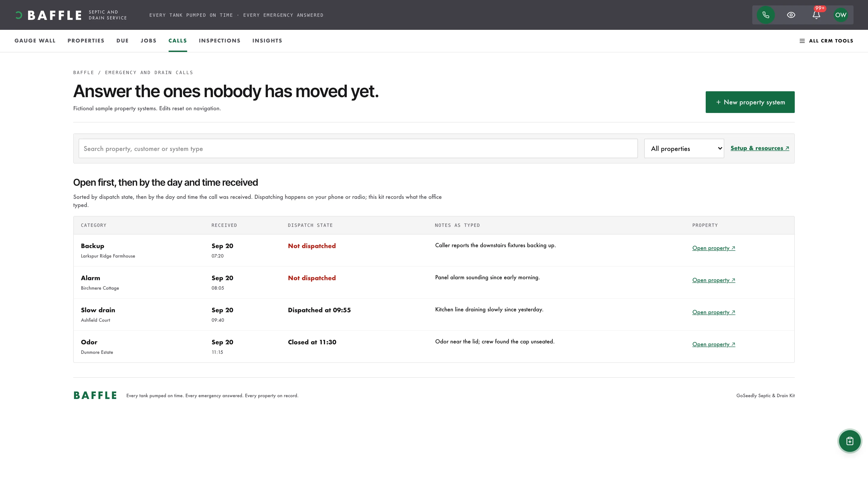Open the OW user avatar menu
The image size is (868, 488).
841,15
